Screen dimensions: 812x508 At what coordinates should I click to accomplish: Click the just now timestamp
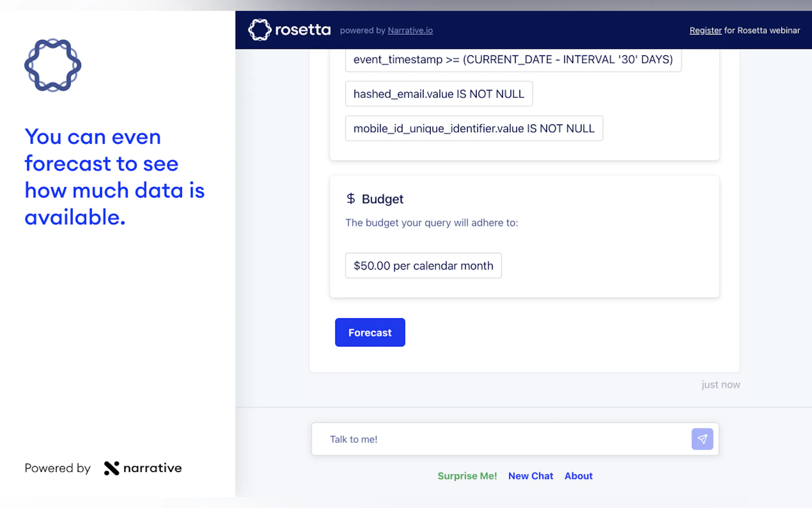coord(720,385)
